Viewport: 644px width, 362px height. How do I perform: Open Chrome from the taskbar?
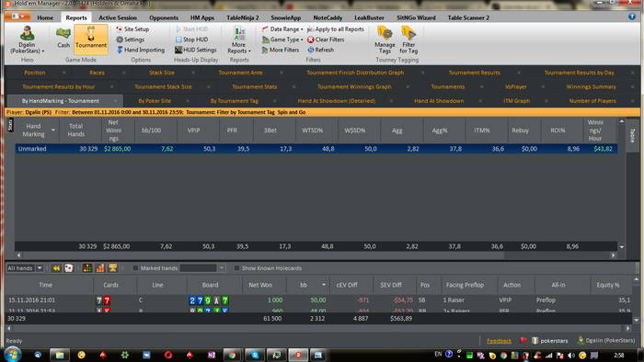[233, 355]
